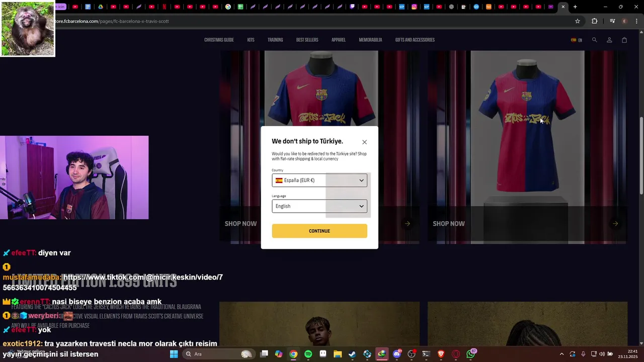Open the Kits menu
This screenshot has width=644, height=362.
pos(251,40)
